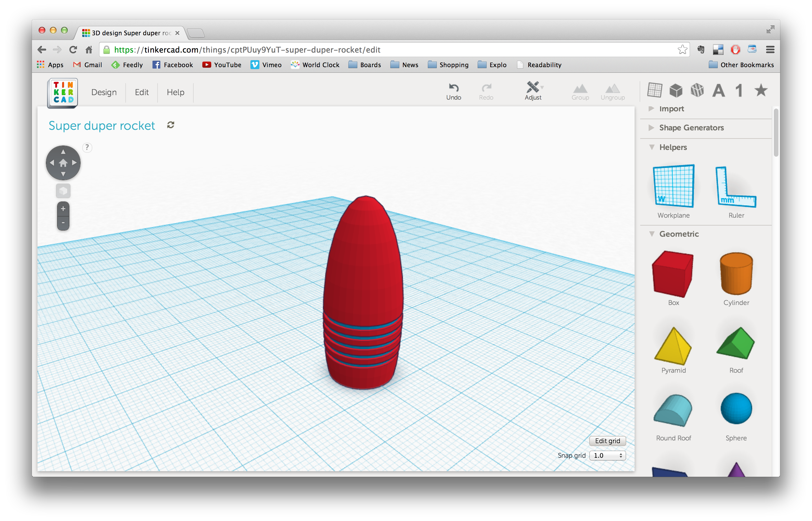Bookmark this page with the star
The width and height of the screenshot is (812, 521).
[682, 50]
